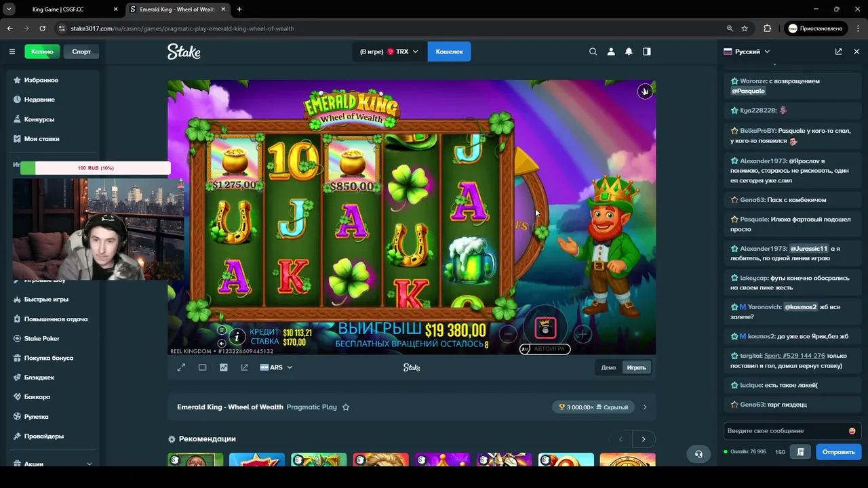Switch to Играть real-play mode
Image resolution: width=868 pixels, height=488 pixels.
[636, 367]
